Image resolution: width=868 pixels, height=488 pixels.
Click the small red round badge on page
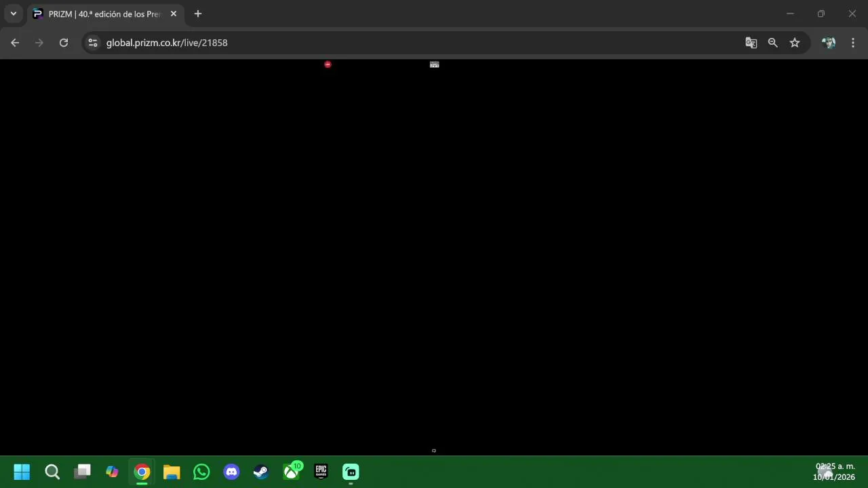(x=328, y=64)
